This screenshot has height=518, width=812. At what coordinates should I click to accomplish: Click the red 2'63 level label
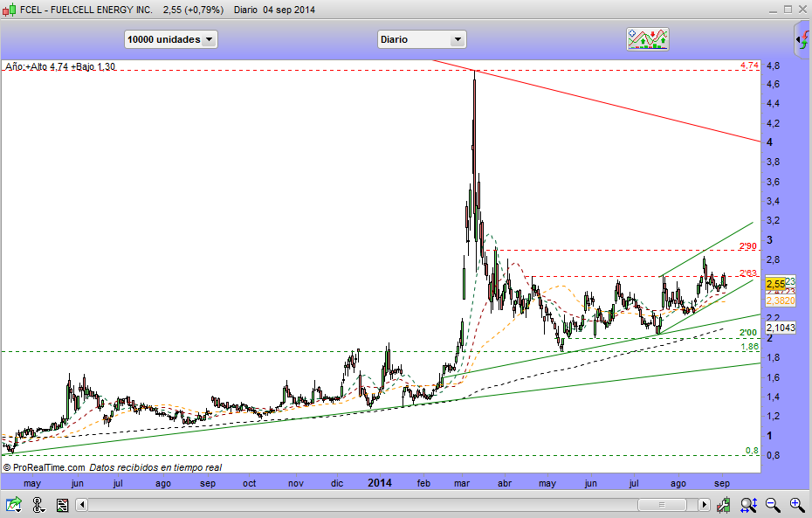[x=747, y=273]
